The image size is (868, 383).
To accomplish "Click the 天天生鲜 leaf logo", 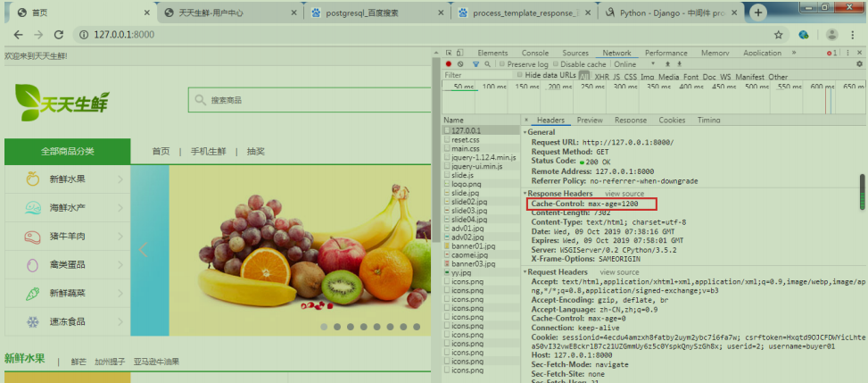I will 62,103.
